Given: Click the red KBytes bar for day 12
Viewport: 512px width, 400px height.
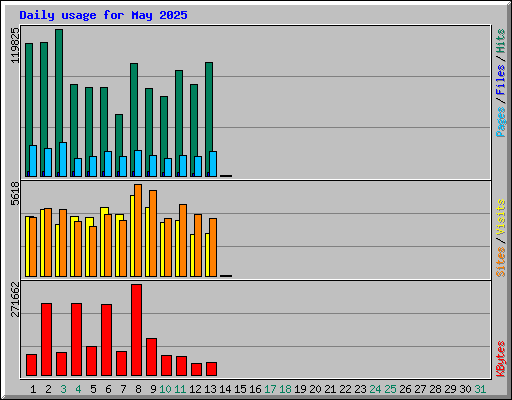Looking at the screenshot, I should click(x=196, y=369).
